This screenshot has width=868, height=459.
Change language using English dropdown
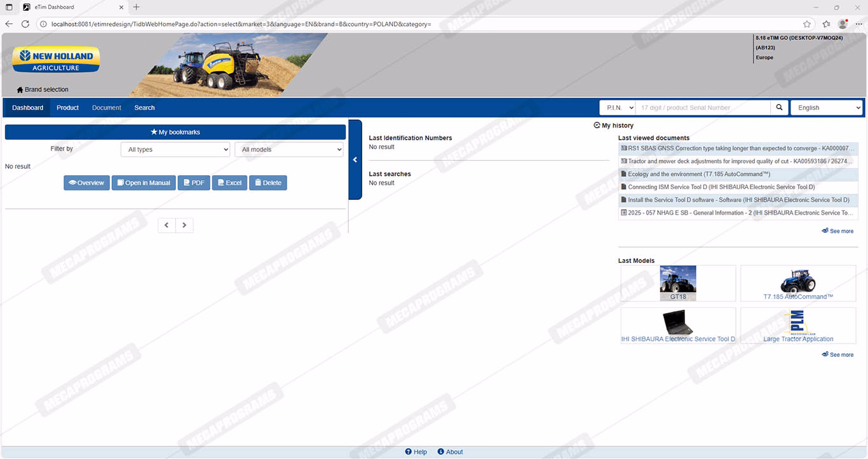(x=826, y=108)
